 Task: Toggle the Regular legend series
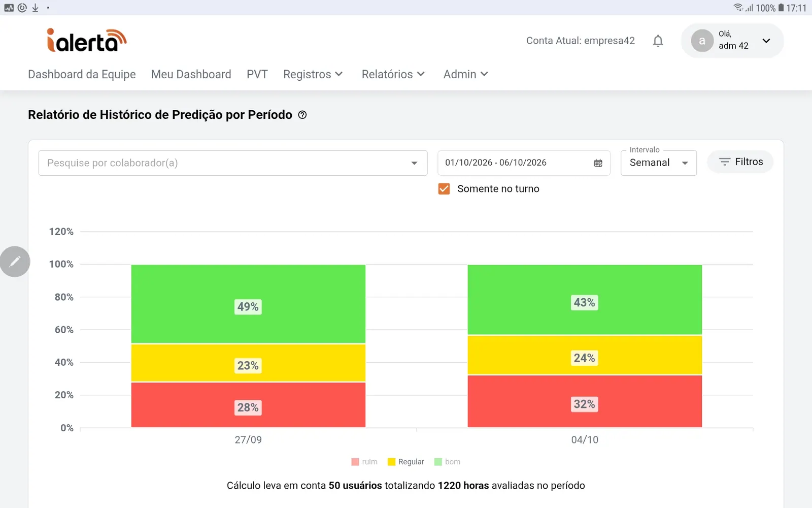pos(405,462)
